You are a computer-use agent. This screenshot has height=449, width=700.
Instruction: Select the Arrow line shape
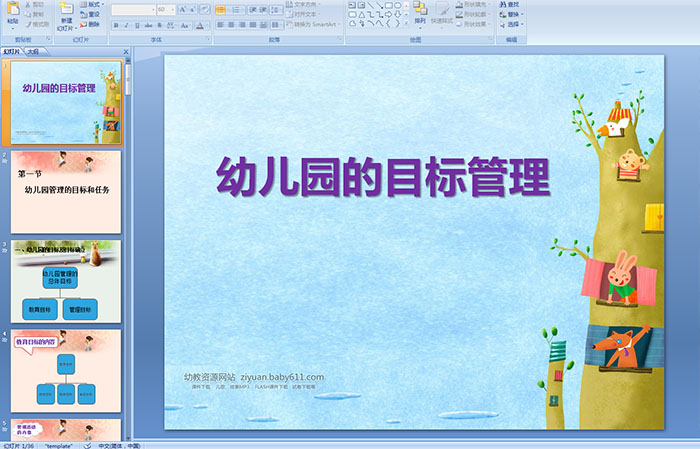click(x=379, y=5)
